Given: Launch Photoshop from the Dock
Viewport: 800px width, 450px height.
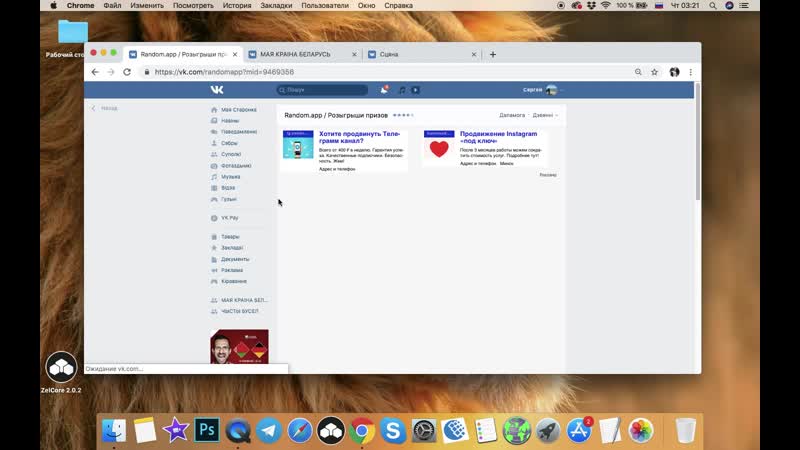Looking at the screenshot, I should tap(207, 430).
